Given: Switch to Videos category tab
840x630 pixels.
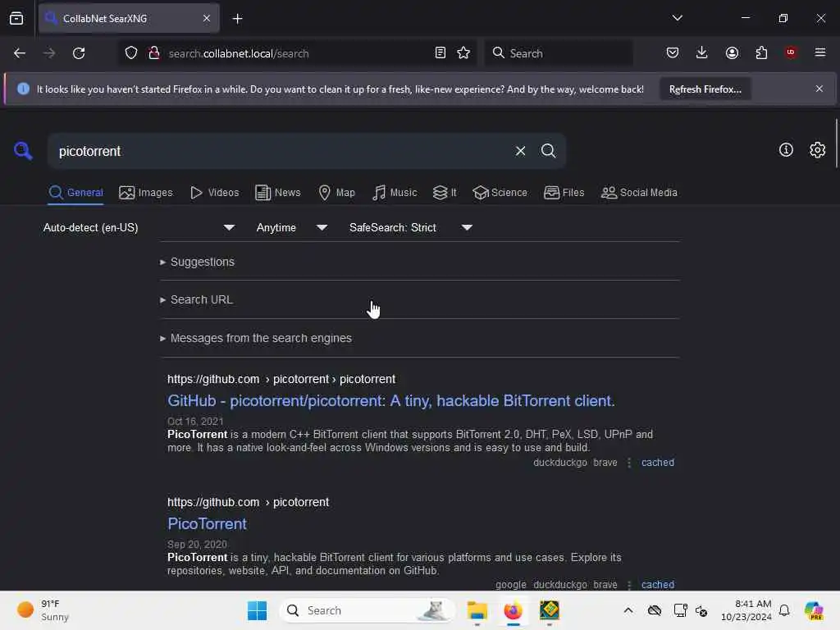Looking at the screenshot, I should click(x=214, y=193).
